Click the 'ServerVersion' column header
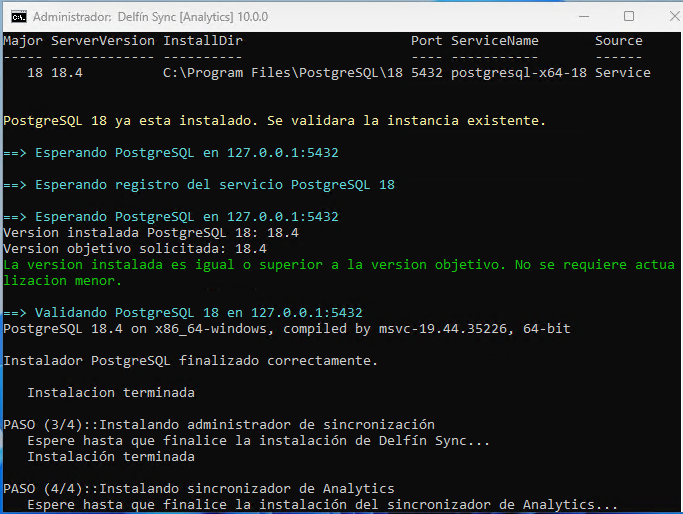The height and width of the screenshot is (514, 683). 103,41
